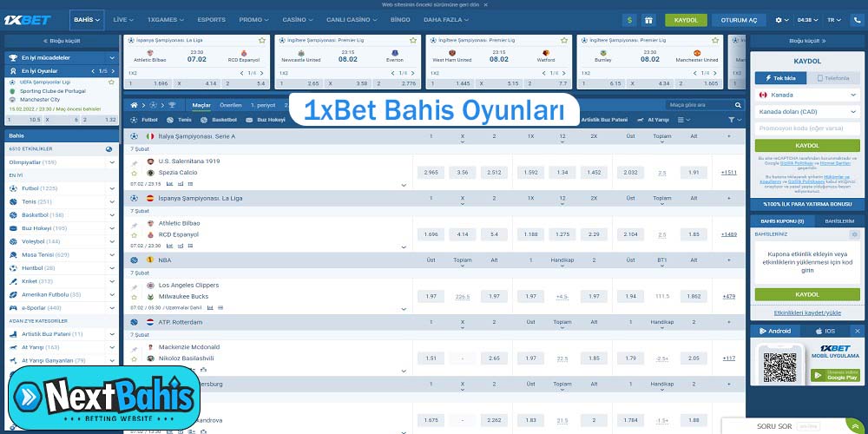Image resolution: width=868 pixels, height=434 pixels.
Task: Open the Önerilen tab
Action: (230, 105)
